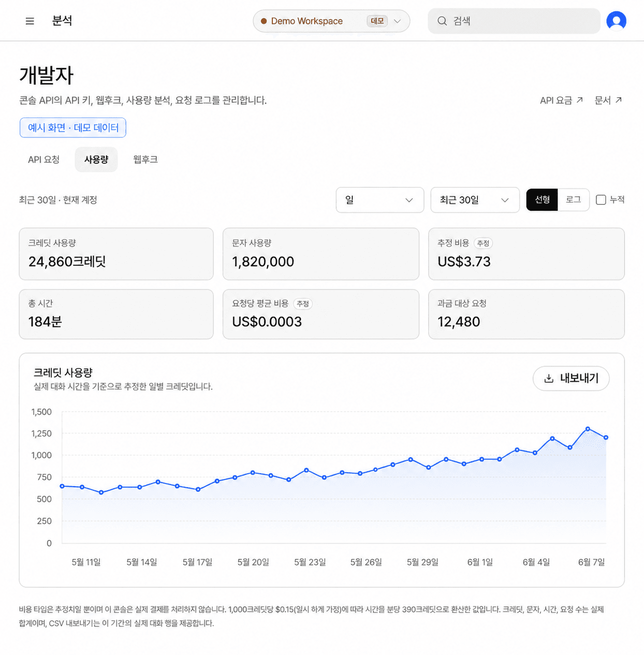Click the US$0.0003 average cost value

[267, 322]
